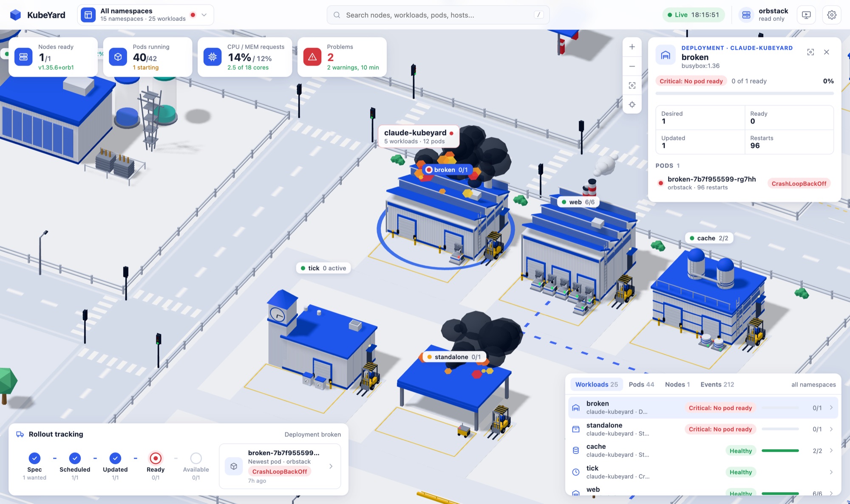This screenshot has width=850, height=504.
Task: Click the broken deployment warehouse icon in the panel
Action: (x=666, y=55)
